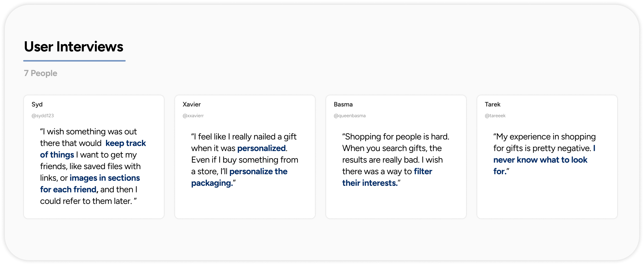Select the name Xavier
Image resolution: width=644 pixels, height=265 pixels.
[191, 104]
